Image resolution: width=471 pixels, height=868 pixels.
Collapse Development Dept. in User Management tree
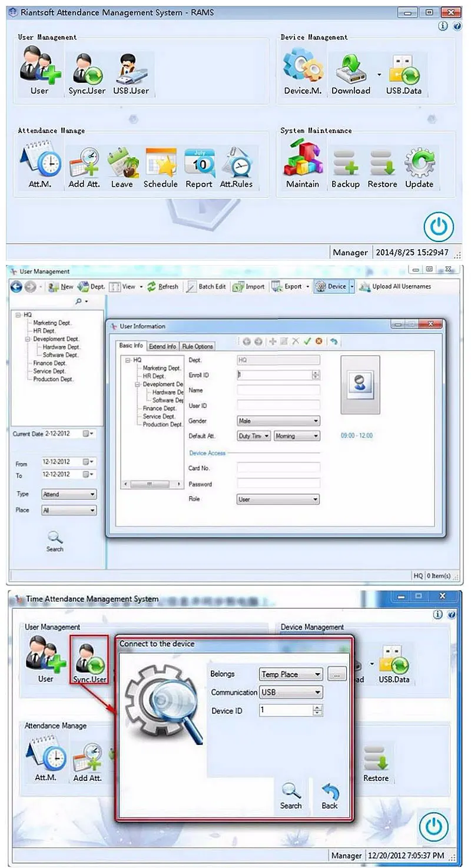point(27,339)
